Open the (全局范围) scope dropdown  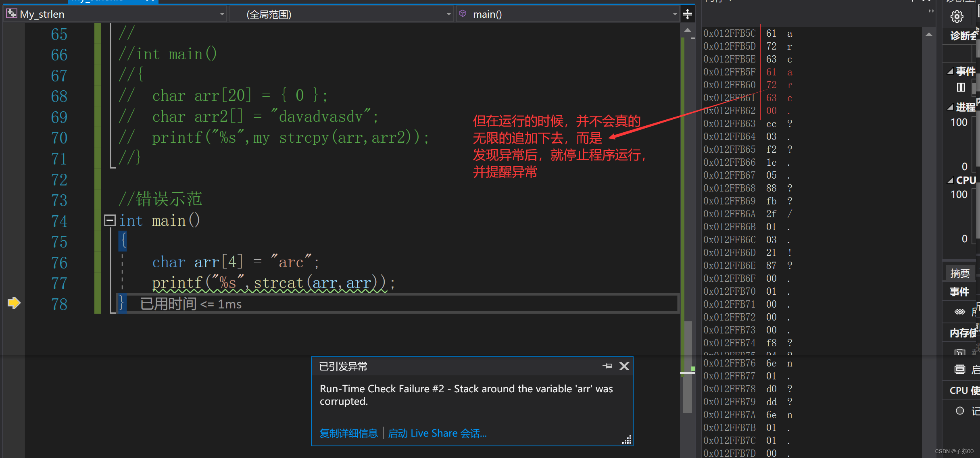tap(448, 14)
